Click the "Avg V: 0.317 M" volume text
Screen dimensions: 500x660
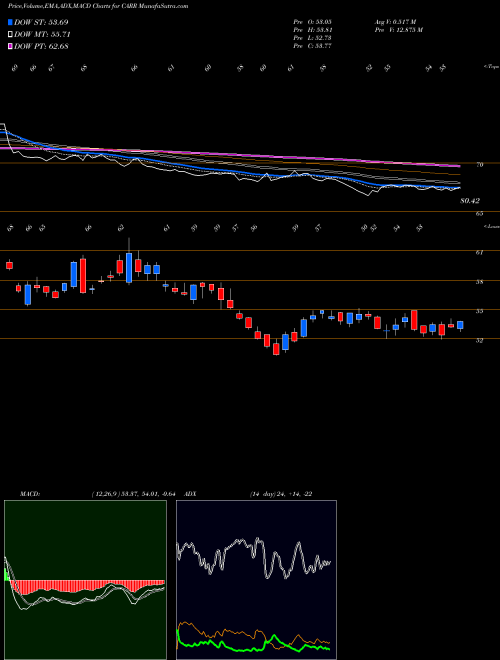tap(395, 21)
